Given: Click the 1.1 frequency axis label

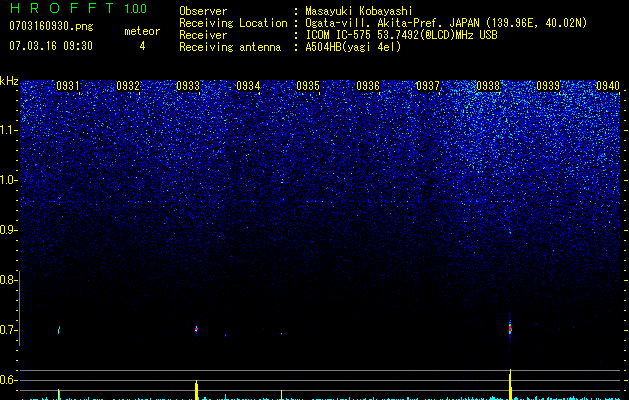Looking at the screenshot, I should 8,130.
